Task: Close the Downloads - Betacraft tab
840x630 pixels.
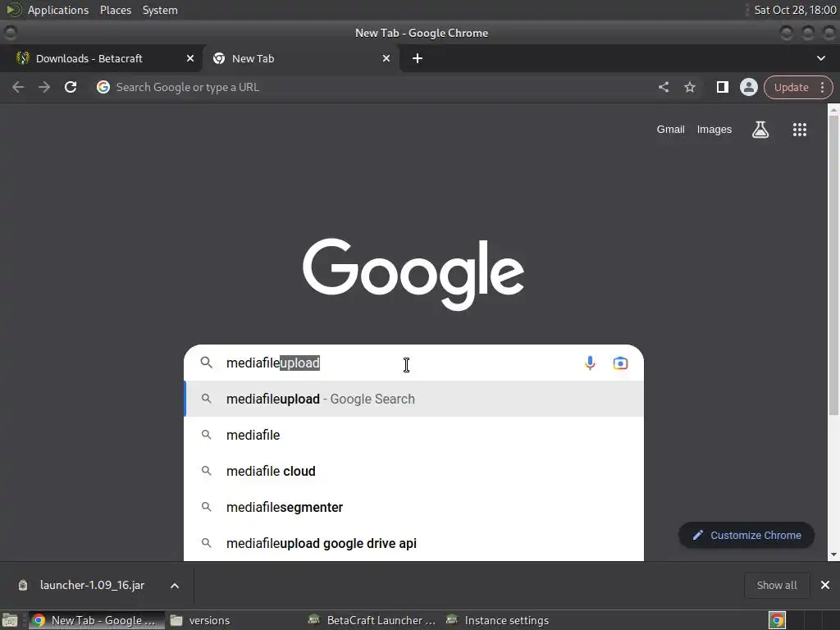Action: pos(190,58)
